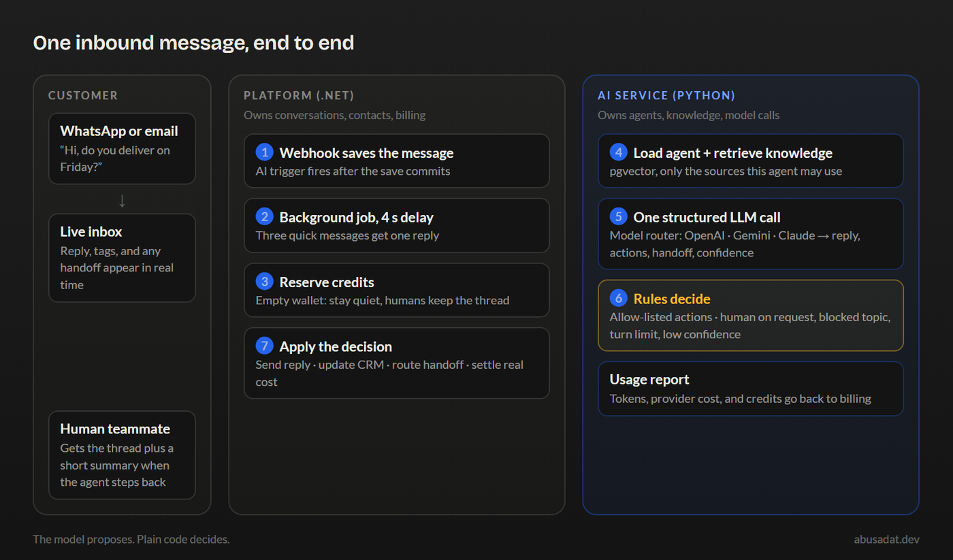Select the "PLATFORM (.NET)" column label

pos(299,96)
